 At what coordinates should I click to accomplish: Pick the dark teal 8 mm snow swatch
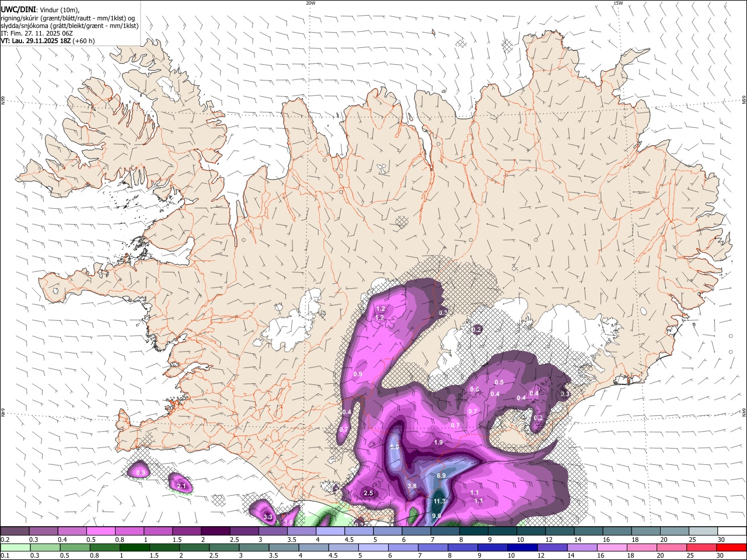point(473,531)
